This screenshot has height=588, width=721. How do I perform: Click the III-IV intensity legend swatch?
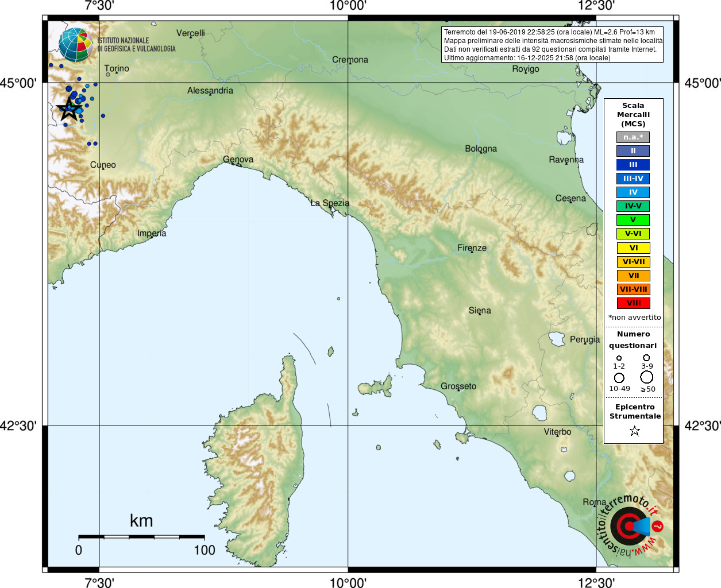point(633,179)
